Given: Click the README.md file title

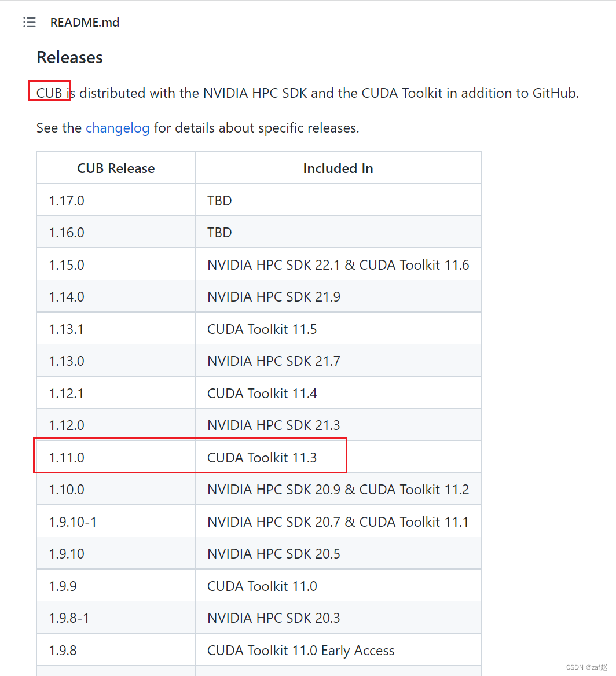Looking at the screenshot, I should pyautogui.click(x=85, y=22).
